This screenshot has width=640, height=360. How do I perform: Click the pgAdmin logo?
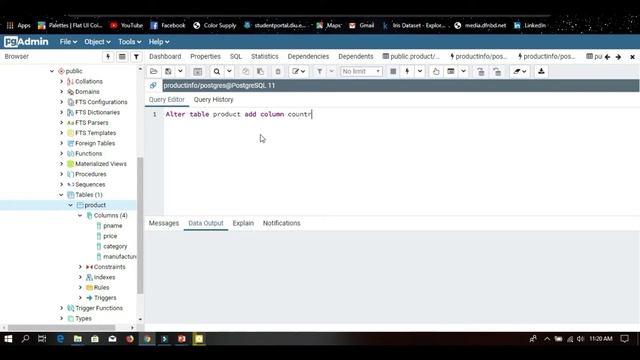tap(26, 42)
